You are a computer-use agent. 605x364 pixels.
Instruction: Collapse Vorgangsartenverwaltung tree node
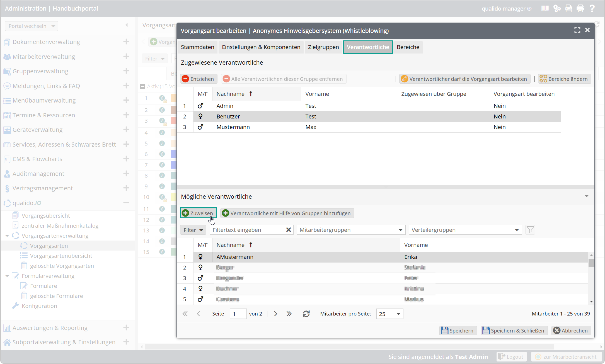[x=7, y=236]
